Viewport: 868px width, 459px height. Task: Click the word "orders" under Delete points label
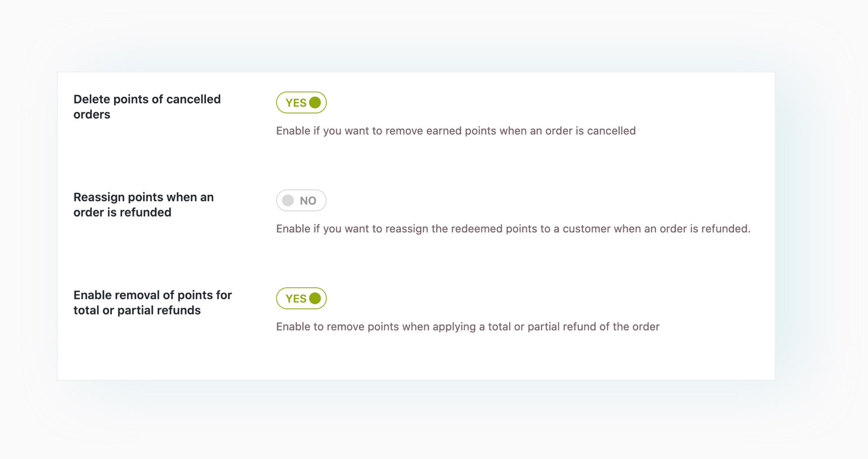click(x=92, y=115)
